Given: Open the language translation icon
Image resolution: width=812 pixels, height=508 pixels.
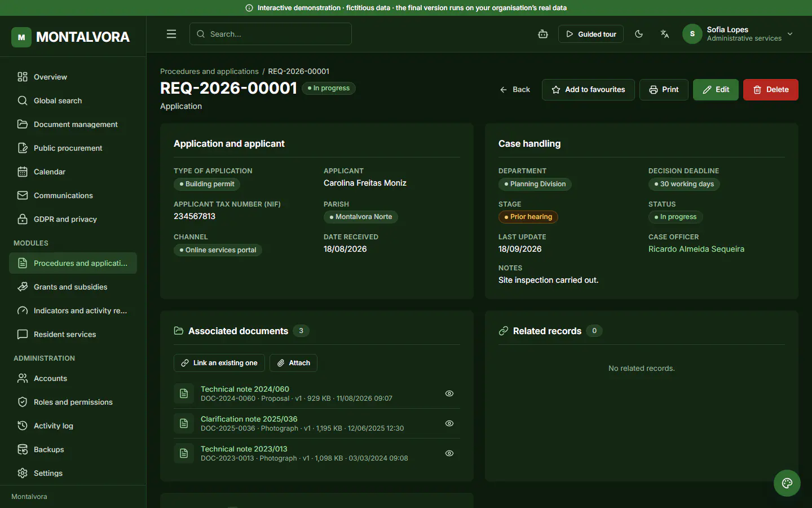Looking at the screenshot, I should 665,34.
